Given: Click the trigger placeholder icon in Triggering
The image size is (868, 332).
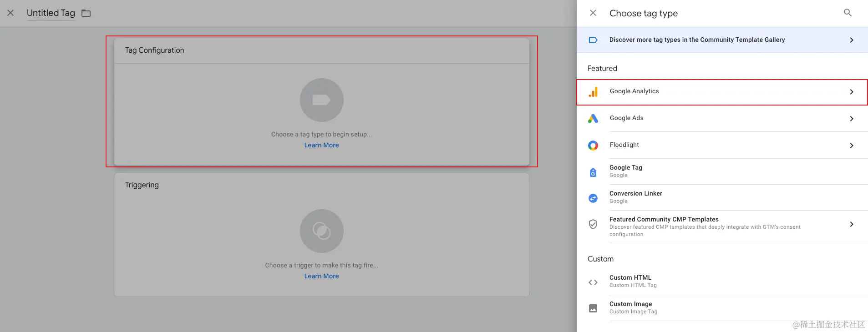Looking at the screenshot, I should (322, 231).
